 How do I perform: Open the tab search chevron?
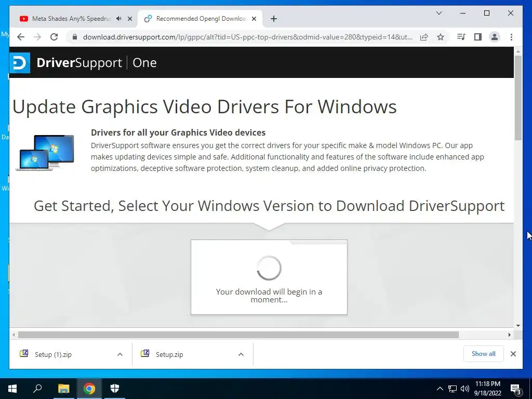click(x=438, y=13)
